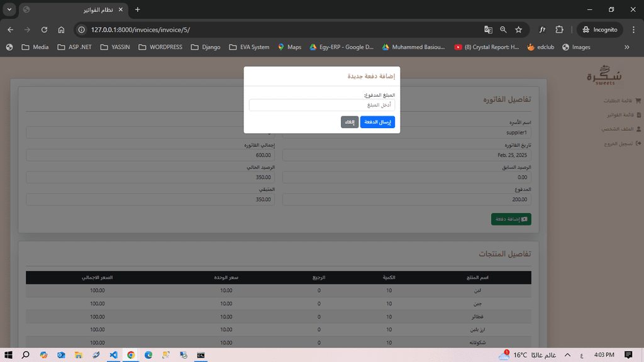Click the gray cancel button in modal

pyautogui.click(x=350, y=122)
